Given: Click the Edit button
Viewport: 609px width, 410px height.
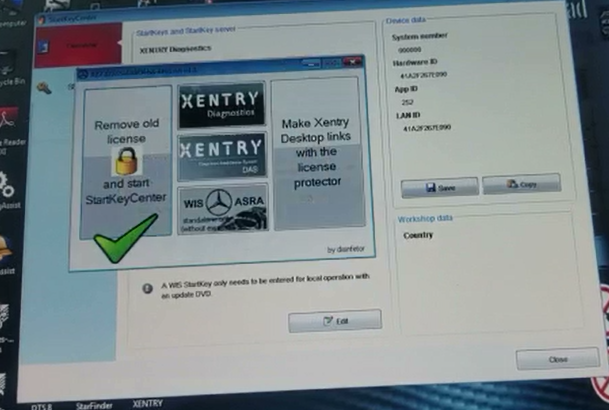Looking at the screenshot, I should 335,321.
